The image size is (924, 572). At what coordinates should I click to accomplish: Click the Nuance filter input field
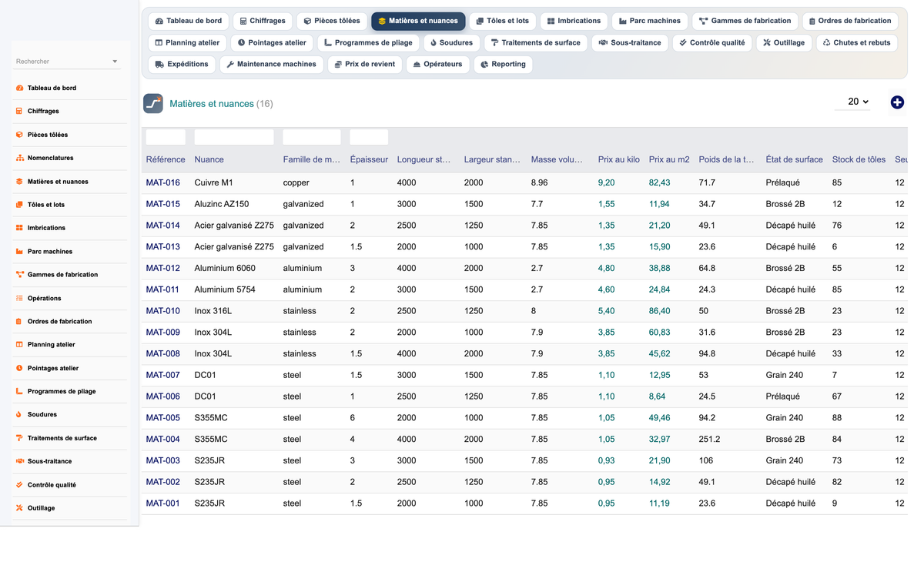(x=234, y=137)
